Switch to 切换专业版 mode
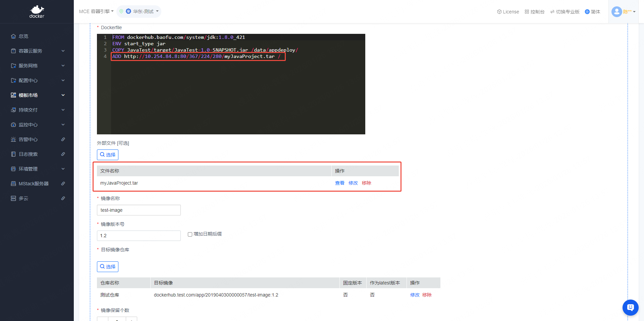Image resolution: width=644 pixels, height=321 pixels. pos(565,12)
